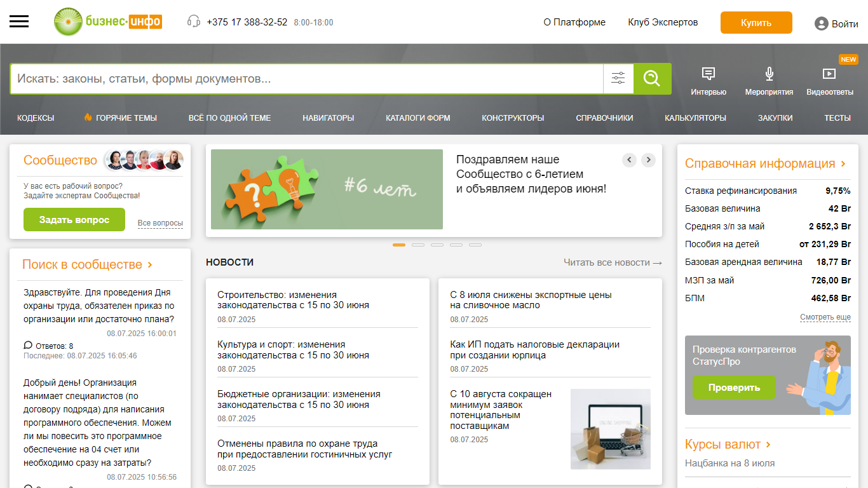
Task: Open the Тесты menu item
Action: [x=837, y=118]
